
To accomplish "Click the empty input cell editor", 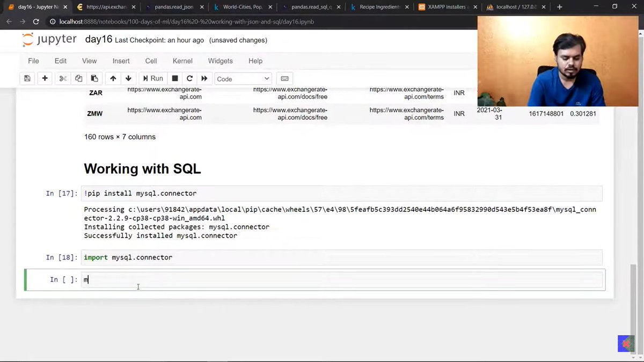I will (341, 279).
